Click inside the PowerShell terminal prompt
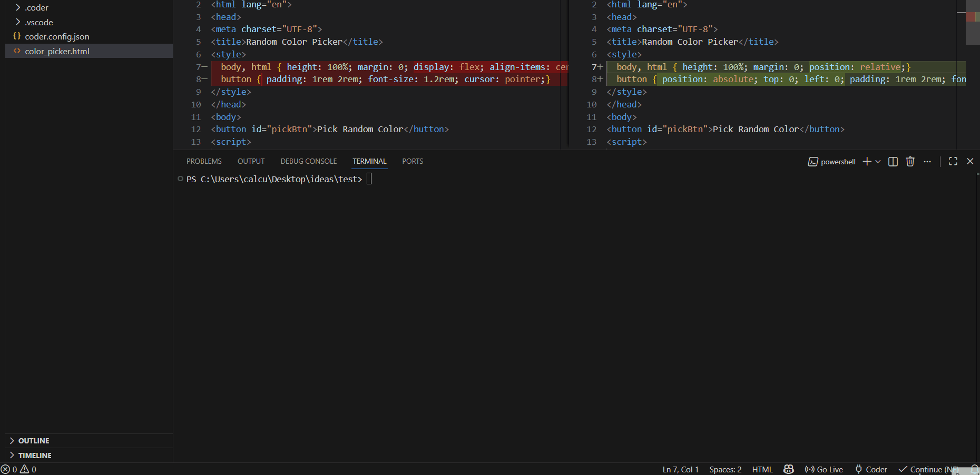 [369, 179]
